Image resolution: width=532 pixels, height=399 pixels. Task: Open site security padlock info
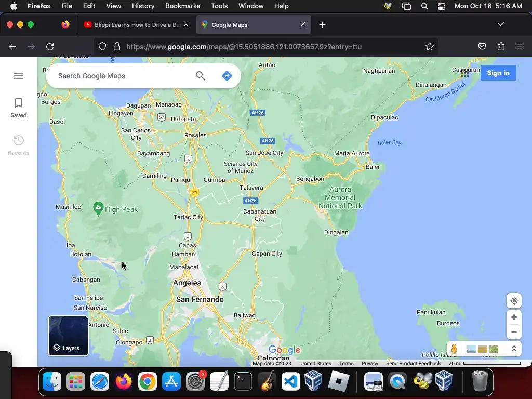point(117,46)
